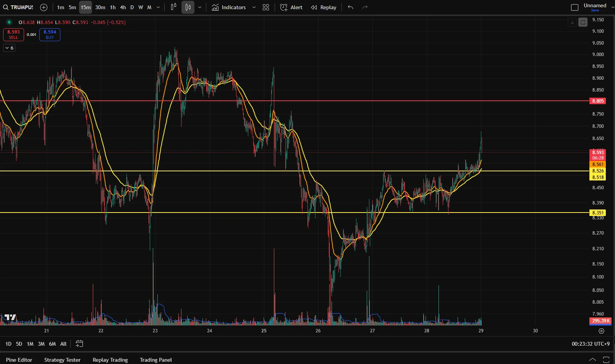
Task: Create a new Alert
Action: (291, 7)
